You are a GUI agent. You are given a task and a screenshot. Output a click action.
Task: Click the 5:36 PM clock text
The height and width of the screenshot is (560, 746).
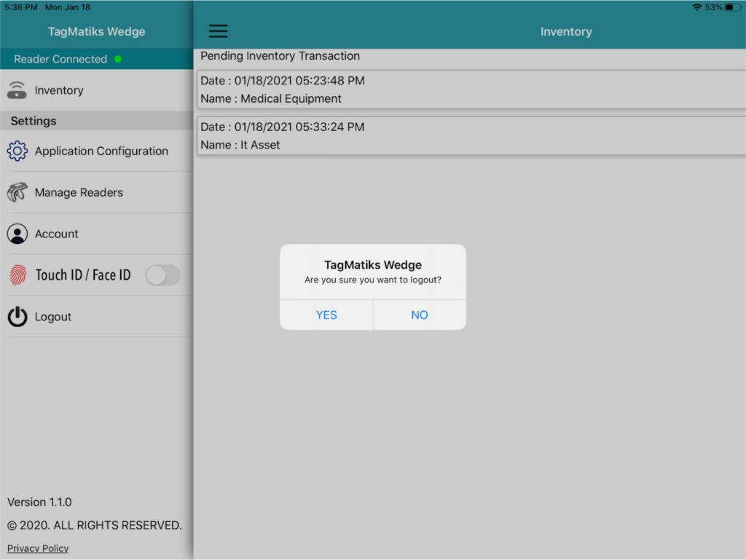coord(21,7)
